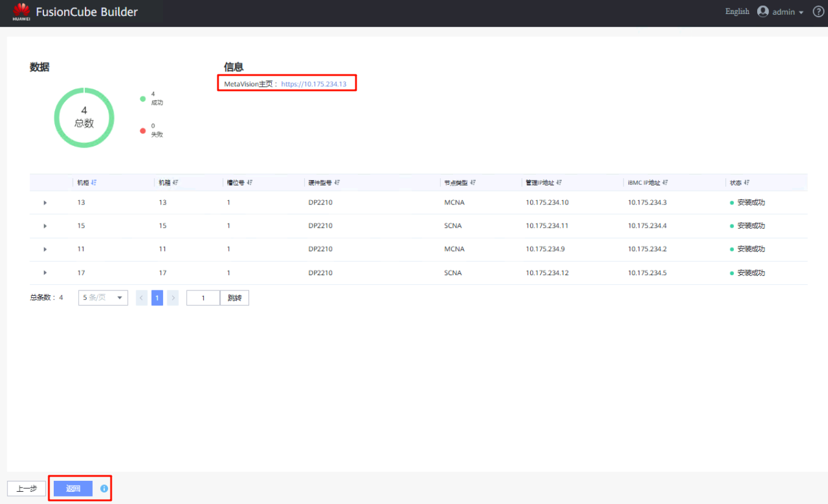The height and width of the screenshot is (504, 828).
Task: Click the admin user avatar icon
Action: (763, 12)
